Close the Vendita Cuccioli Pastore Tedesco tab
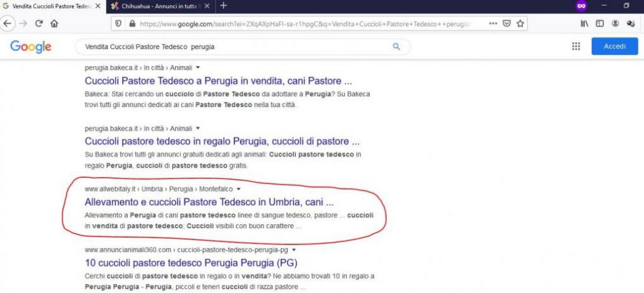The image size is (644, 293). [x=97, y=6]
